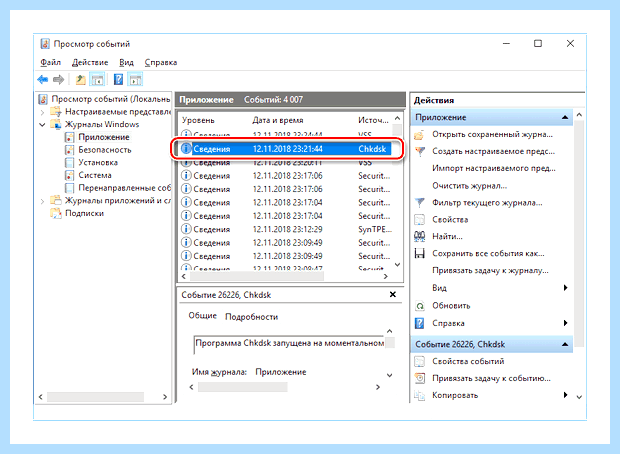Click Очистить журнал action
620x454 pixels.
tap(469, 186)
